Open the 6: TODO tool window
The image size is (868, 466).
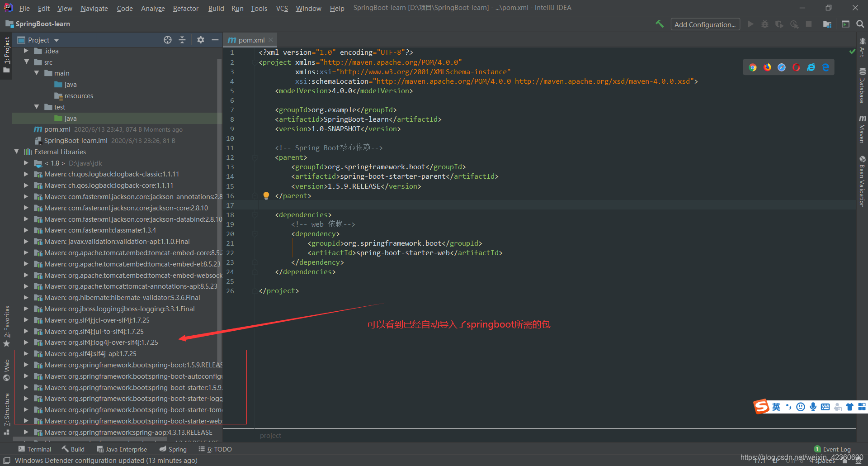[215, 449]
